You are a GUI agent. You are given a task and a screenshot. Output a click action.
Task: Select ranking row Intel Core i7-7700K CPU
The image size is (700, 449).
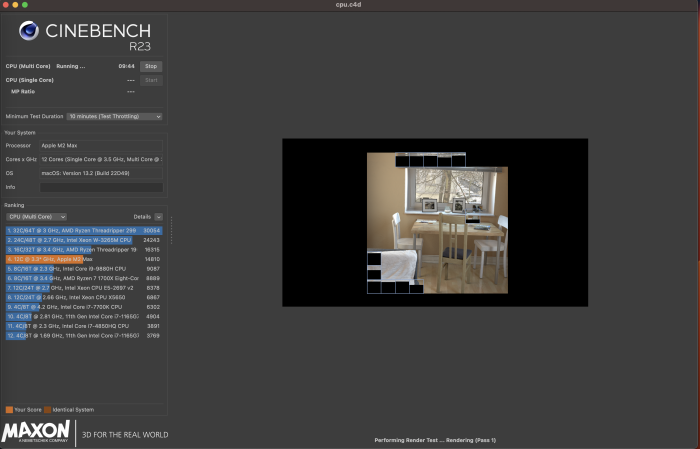(x=84, y=307)
